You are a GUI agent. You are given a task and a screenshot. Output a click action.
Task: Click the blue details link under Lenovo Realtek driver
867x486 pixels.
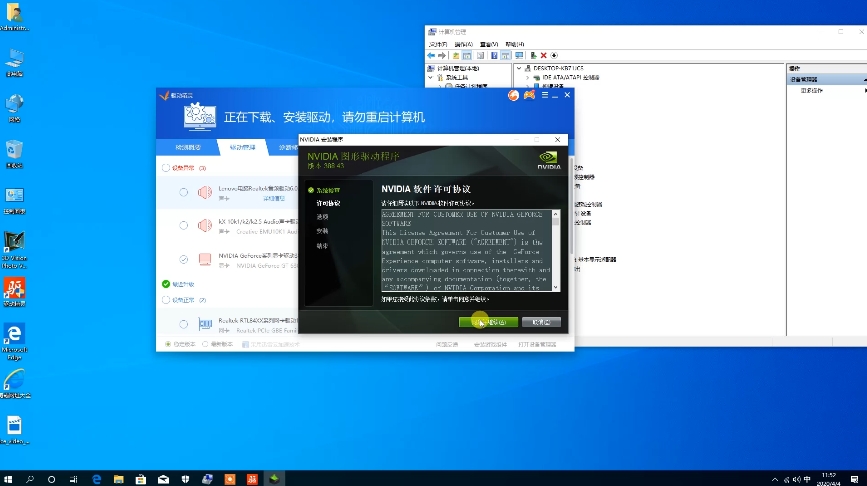click(x=274, y=198)
